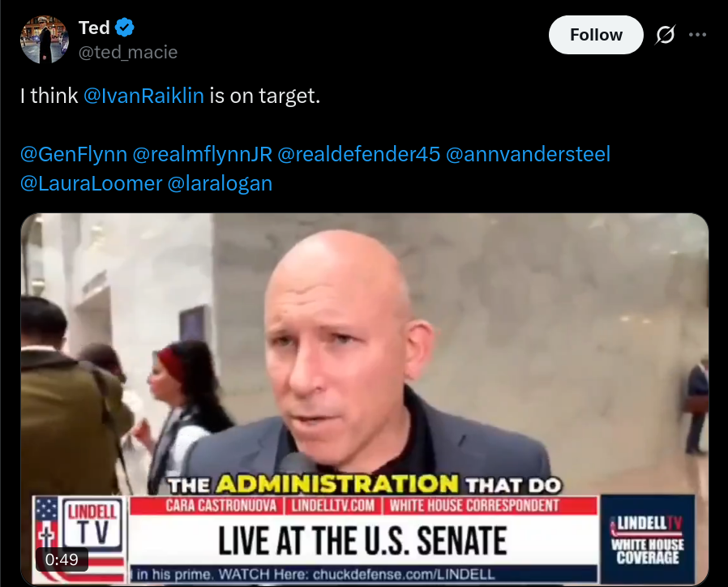The width and height of the screenshot is (728, 587).
Task: Open Ted's profile avatar
Action: (45, 40)
